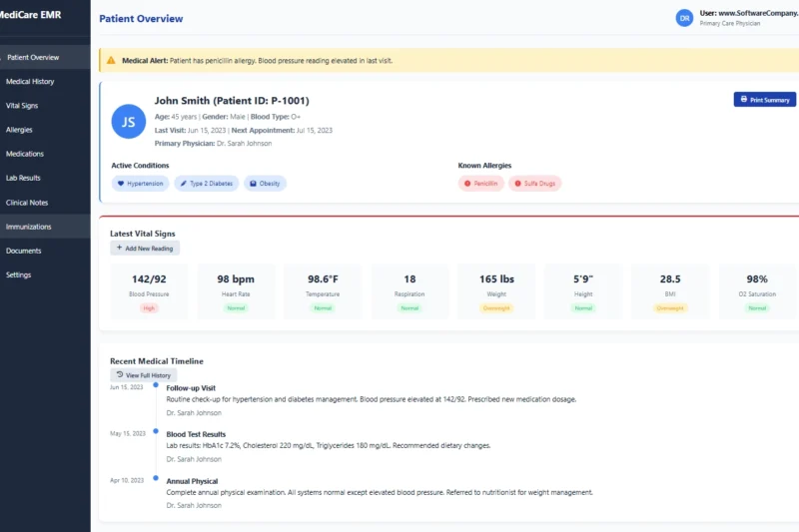Open Documents in the sidebar
This screenshot has width=799, height=532.
click(45, 251)
